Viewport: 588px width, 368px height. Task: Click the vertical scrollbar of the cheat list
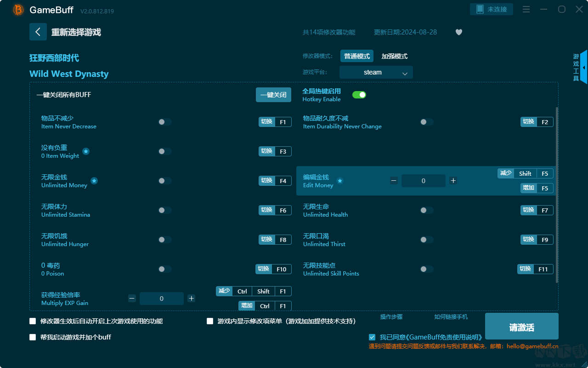coord(557,195)
